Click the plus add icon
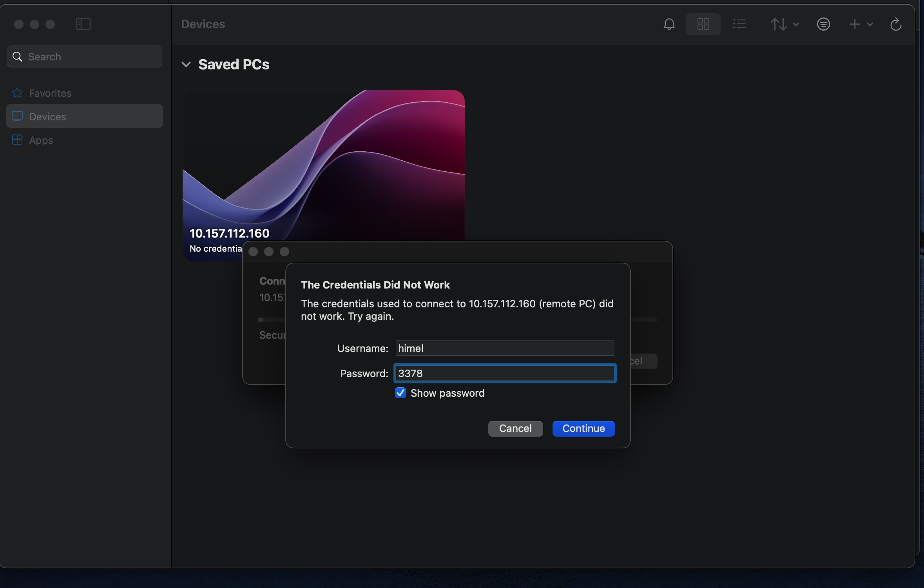Image resolution: width=924 pixels, height=588 pixels. (x=854, y=24)
